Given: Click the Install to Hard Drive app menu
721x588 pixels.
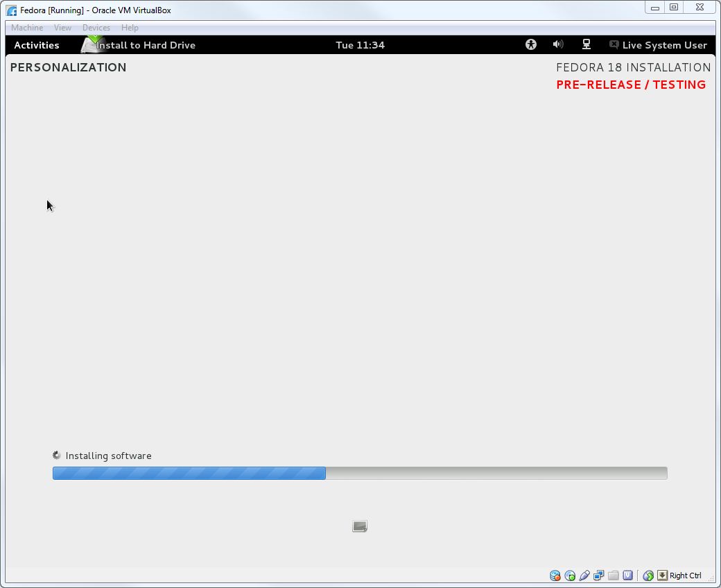Looking at the screenshot, I should (138, 45).
